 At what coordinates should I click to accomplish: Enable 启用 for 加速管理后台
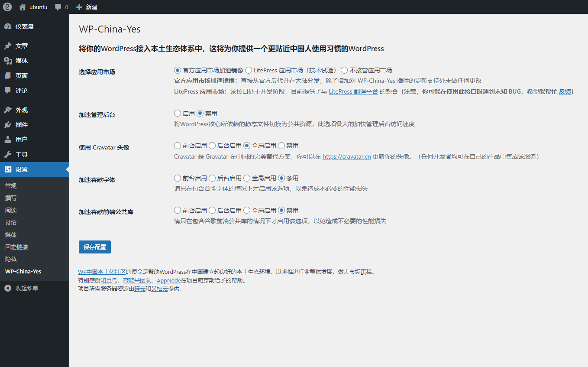[177, 113]
